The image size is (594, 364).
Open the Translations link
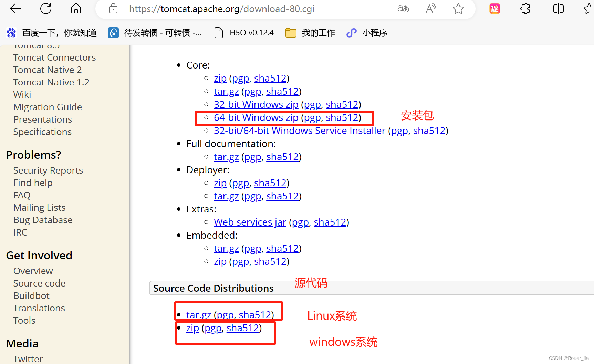(x=39, y=308)
